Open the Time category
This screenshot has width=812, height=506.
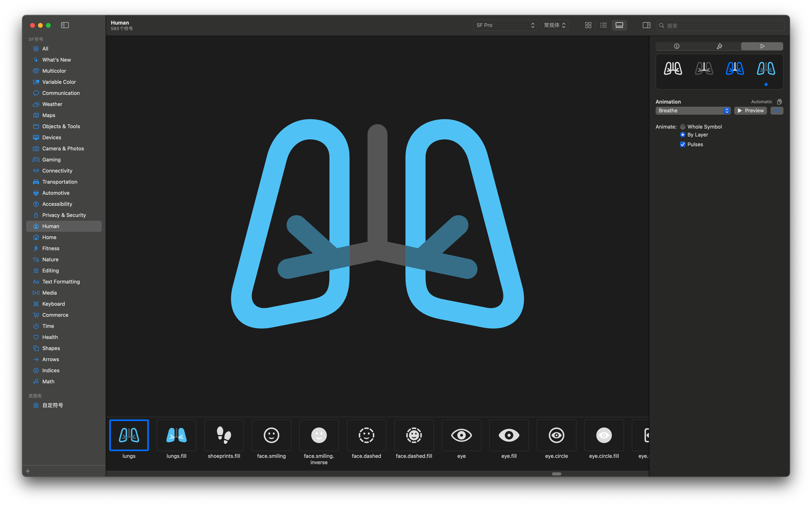(x=64, y=326)
